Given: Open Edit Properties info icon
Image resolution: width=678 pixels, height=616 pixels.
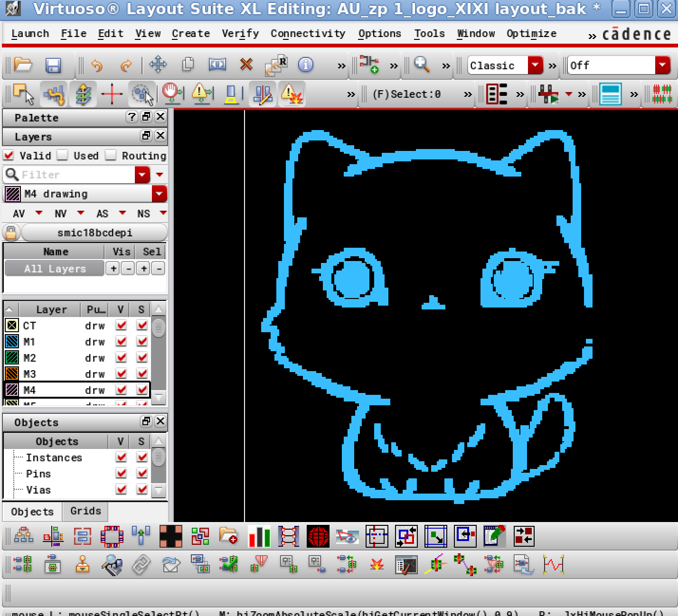Looking at the screenshot, I should tap(306, 65).
